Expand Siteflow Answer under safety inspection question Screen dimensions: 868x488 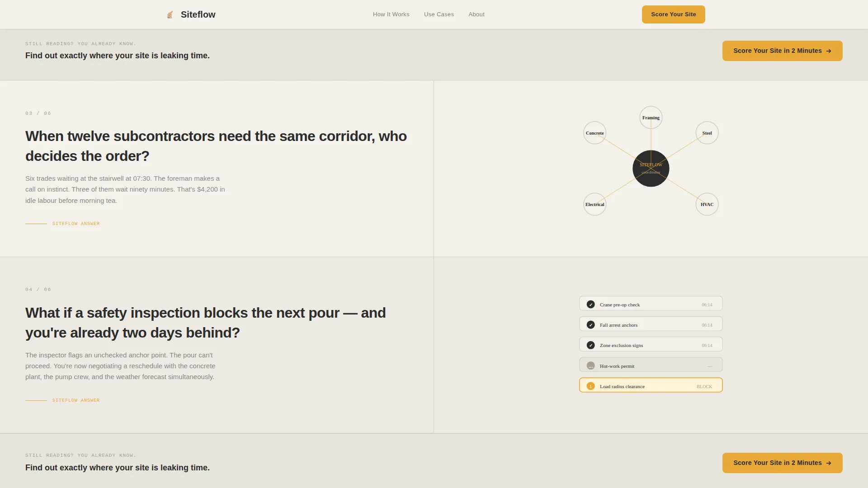point(76,400)
